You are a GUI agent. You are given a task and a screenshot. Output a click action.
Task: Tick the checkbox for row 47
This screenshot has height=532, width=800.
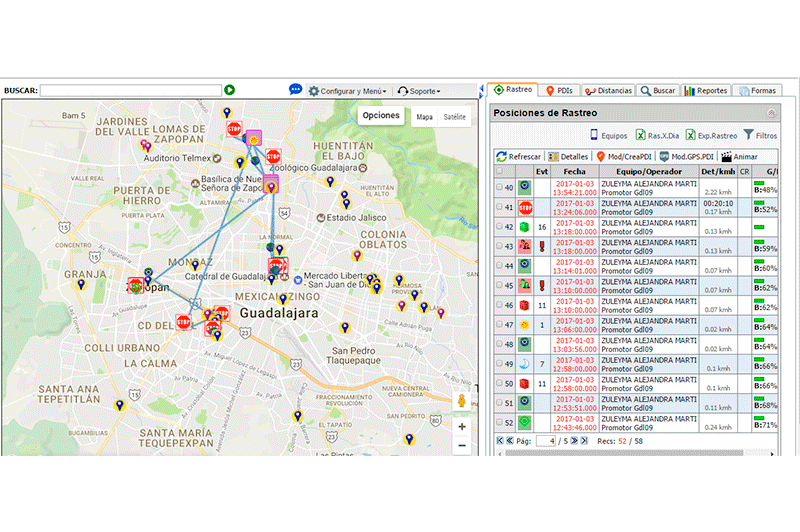[499, 325]
